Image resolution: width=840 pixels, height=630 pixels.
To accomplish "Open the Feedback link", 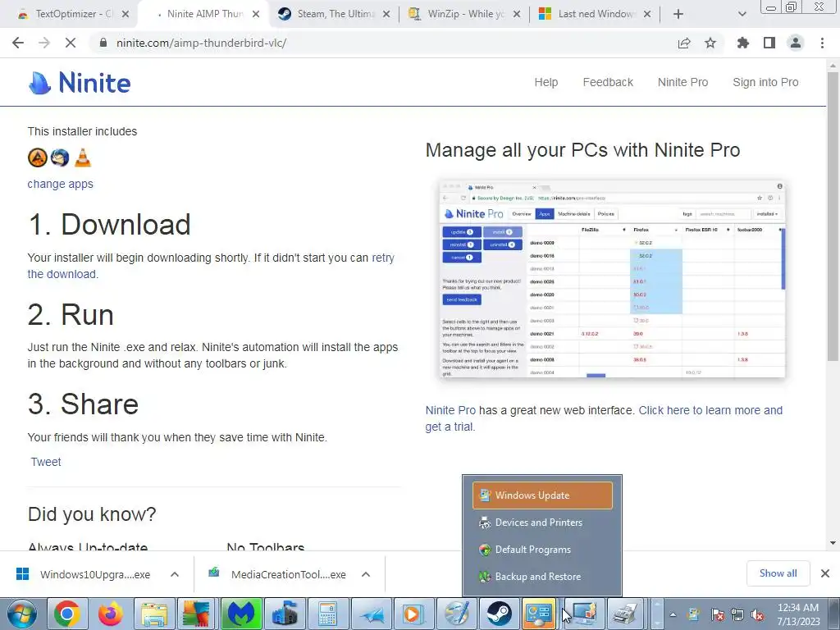I will click(608, 82).
